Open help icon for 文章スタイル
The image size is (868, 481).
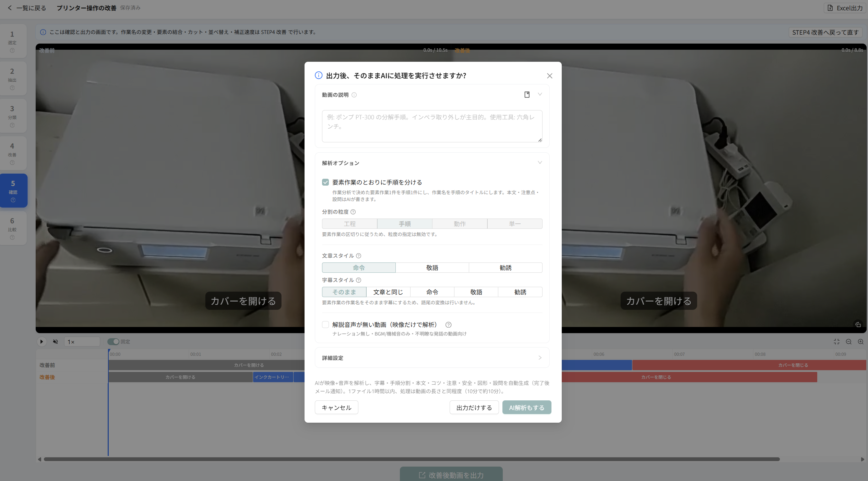[x=358, y=256]
